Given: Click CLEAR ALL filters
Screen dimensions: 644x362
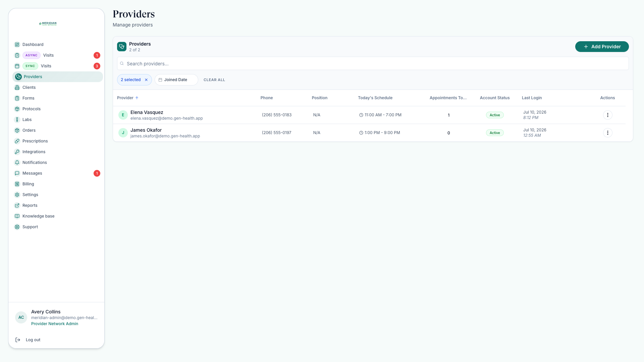Looking at the screenshot, I should coord(214,80).
